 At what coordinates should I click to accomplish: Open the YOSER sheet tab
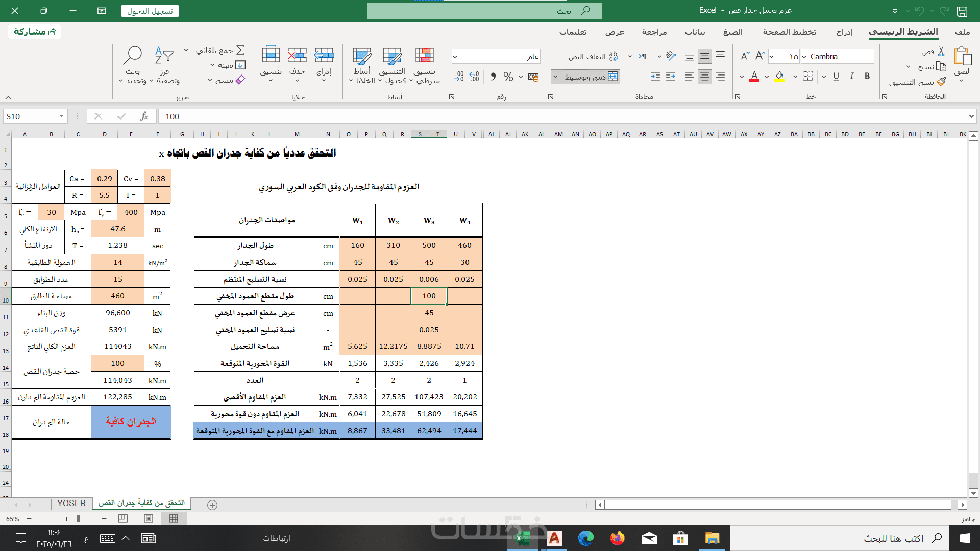tap(71, 503)
